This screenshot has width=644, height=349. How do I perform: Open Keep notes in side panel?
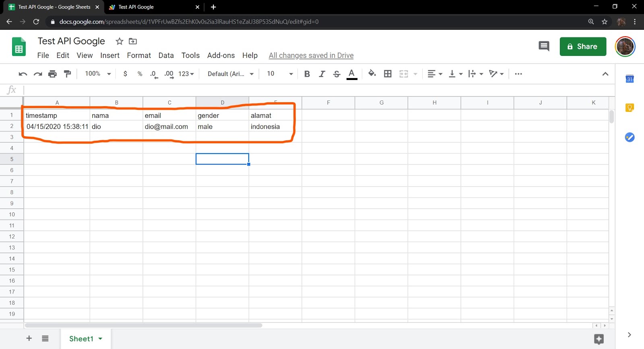point(630,108)
